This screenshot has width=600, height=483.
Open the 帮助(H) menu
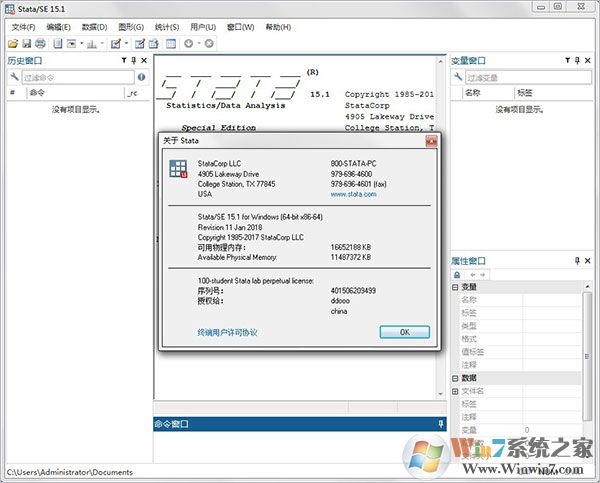tap(278, 27)
